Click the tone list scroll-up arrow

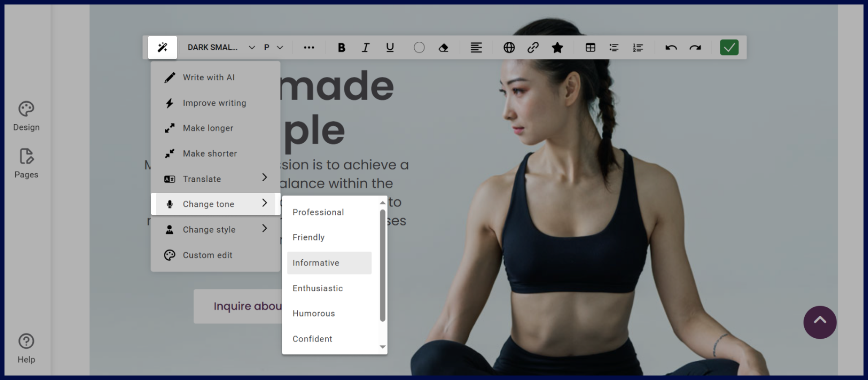click(x=383, y=203)
